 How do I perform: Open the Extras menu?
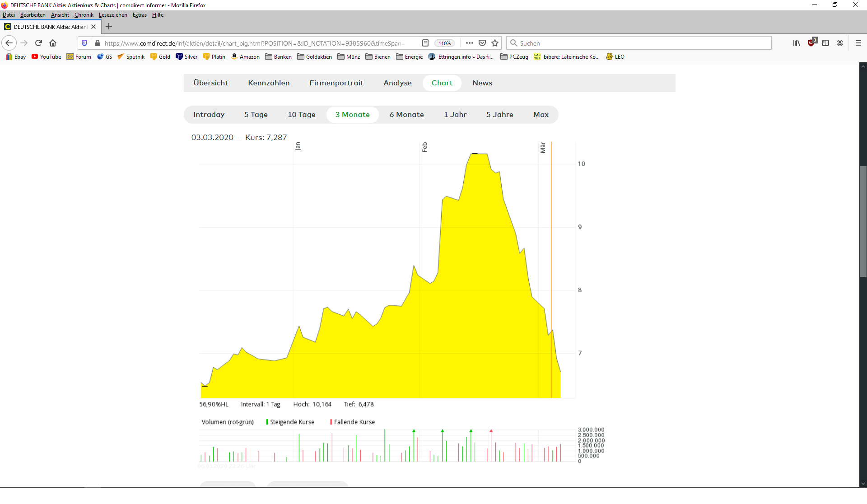(140, 15)
